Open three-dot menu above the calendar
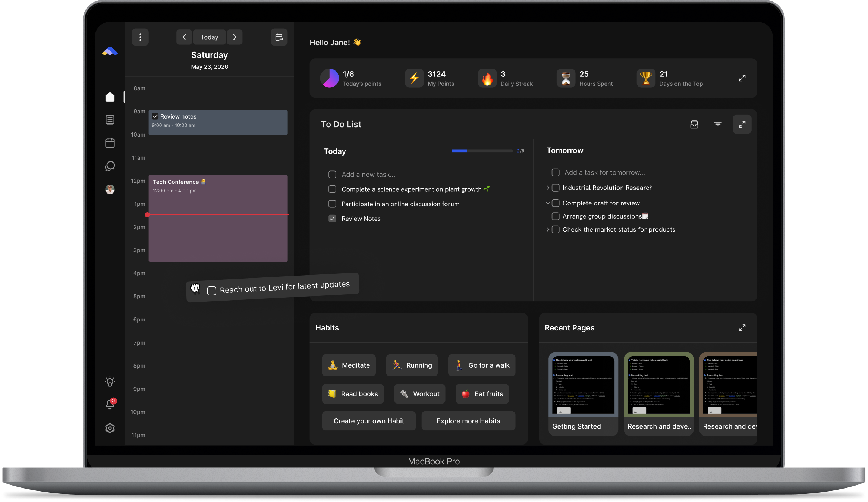The height and width of the screenshot is (502, 868). (x=140, y=37)
